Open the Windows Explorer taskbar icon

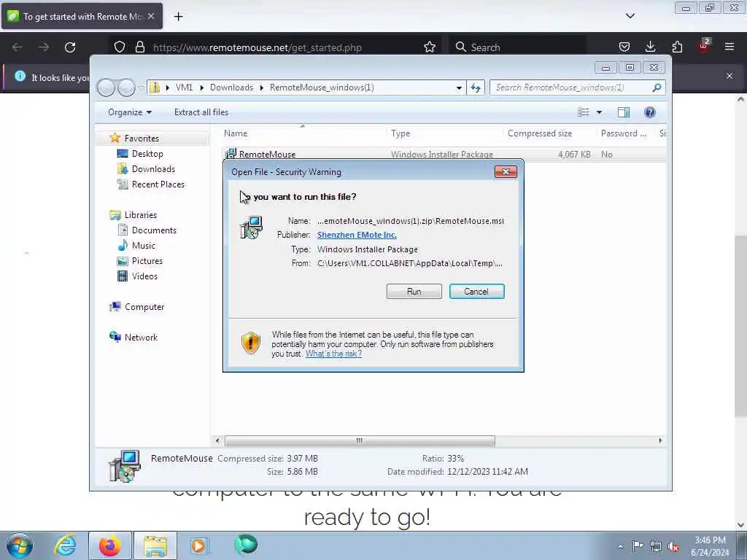pos(155,545)
